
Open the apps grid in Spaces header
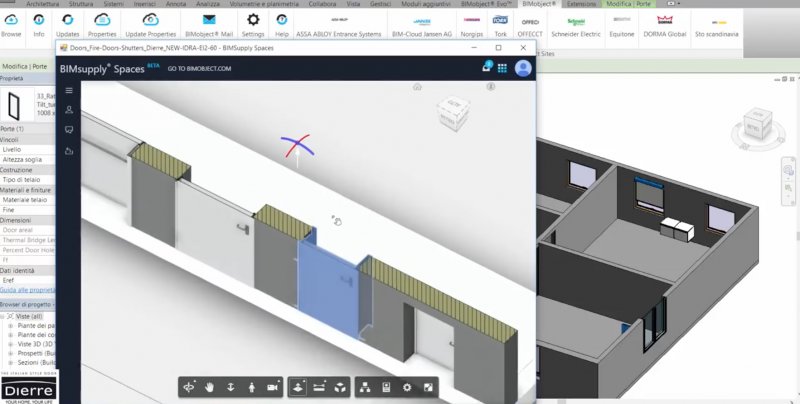pos(503,68)
